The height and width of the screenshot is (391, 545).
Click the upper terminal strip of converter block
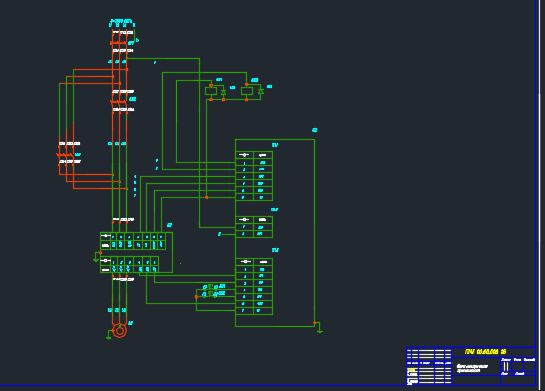pos(133,241)
